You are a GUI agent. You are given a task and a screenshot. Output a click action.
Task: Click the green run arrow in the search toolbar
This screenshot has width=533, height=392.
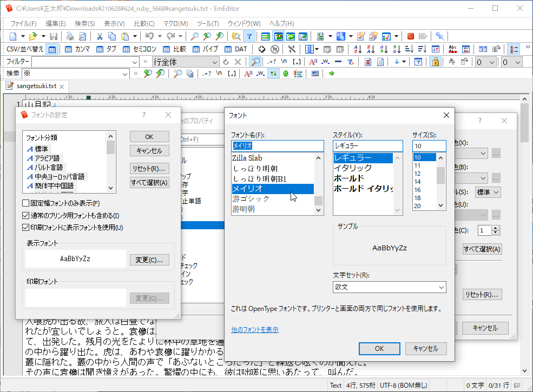(332, 72)
